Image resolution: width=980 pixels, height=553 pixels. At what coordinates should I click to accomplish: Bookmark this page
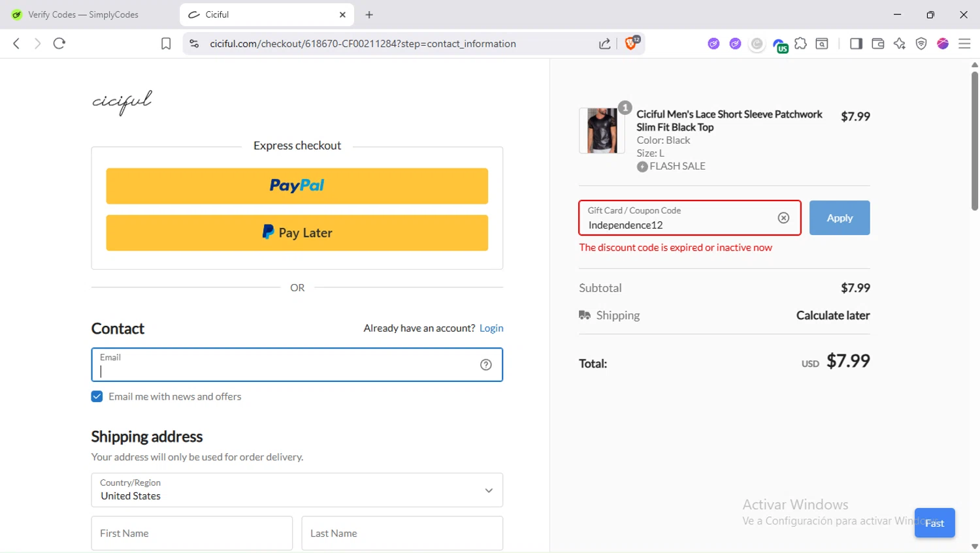click(x=166, y=44)
